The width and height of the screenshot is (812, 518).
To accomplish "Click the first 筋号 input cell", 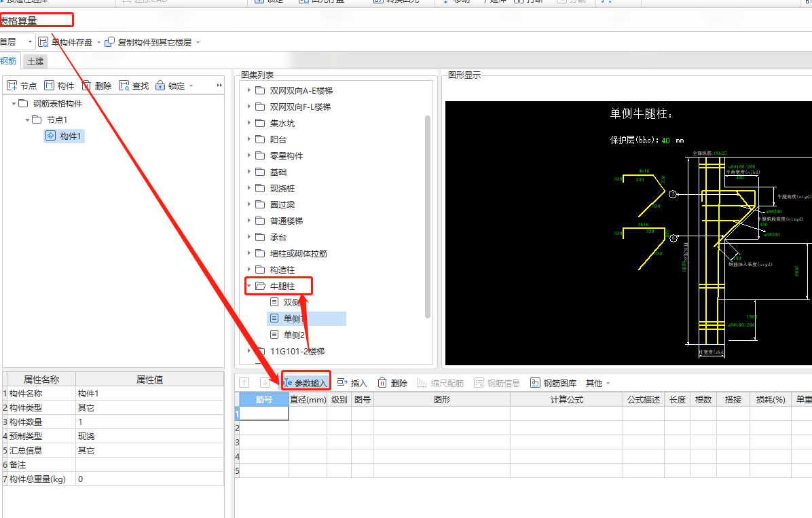I will tap(264, 413).
